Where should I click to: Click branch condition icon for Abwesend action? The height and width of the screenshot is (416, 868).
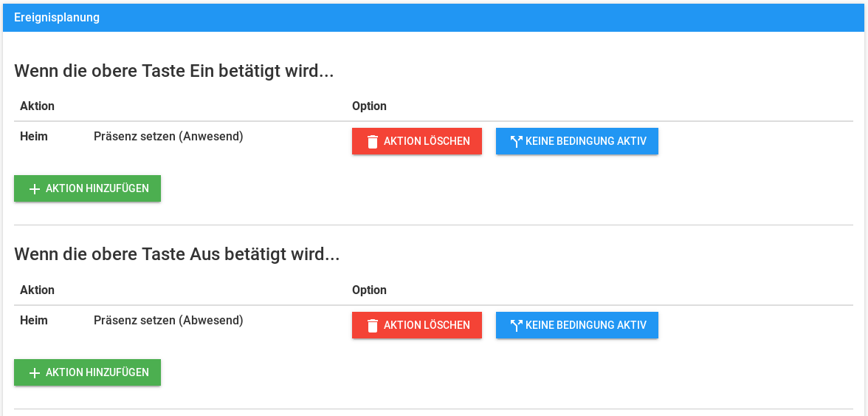coord(516,325)
